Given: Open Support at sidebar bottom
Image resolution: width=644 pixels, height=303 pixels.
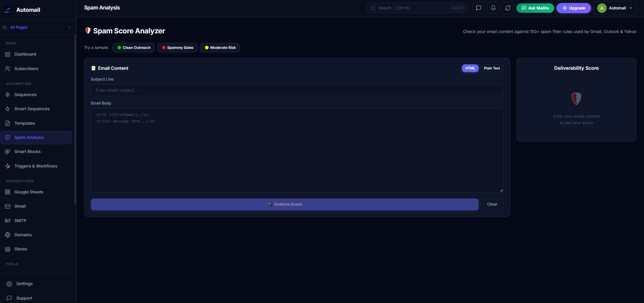Looking at the screenshot, I should [38, 298].
